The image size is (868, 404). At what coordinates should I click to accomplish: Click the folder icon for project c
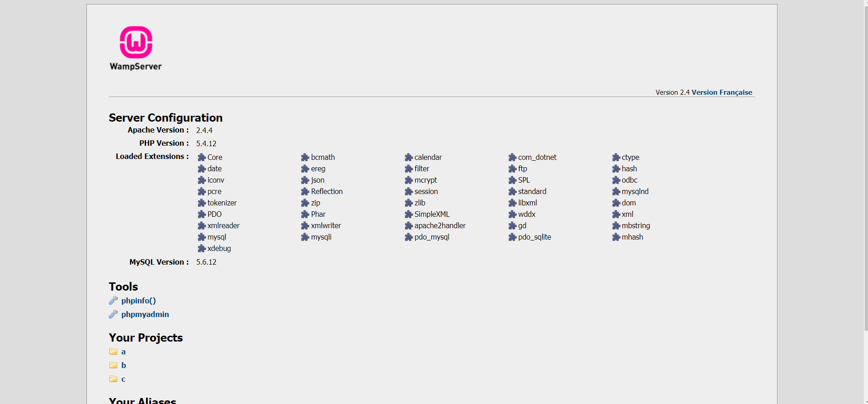pos(113,379)
